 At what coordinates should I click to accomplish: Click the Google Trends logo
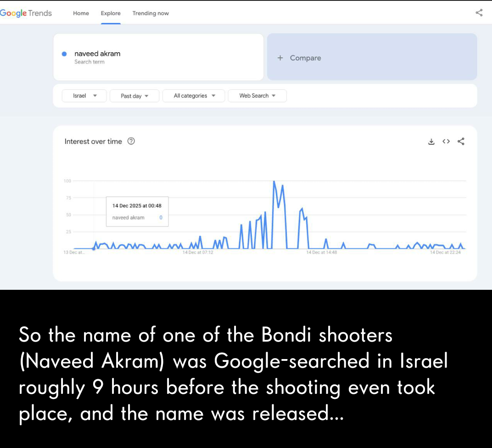click(26, 13)
